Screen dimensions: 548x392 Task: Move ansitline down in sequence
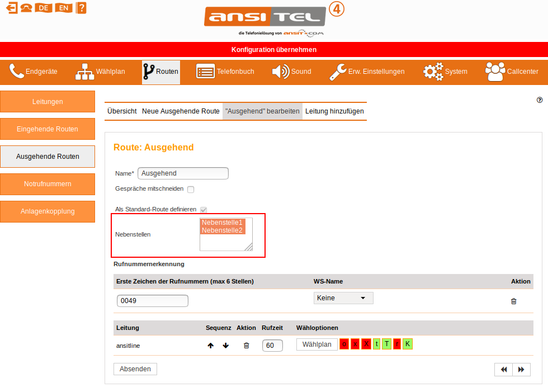pos(226,346)
